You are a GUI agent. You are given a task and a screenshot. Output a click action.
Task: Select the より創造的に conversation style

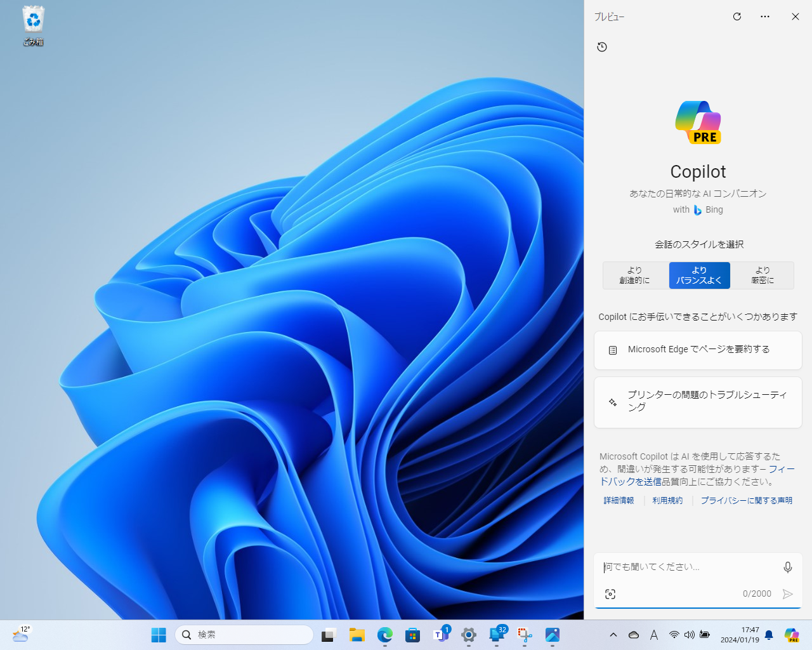coord(634,275)
